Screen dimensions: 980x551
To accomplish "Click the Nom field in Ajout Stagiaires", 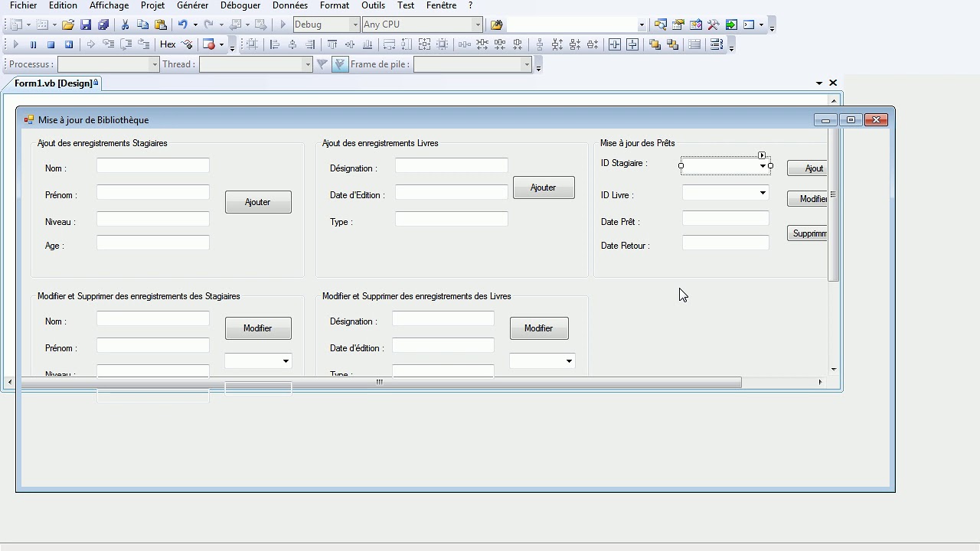I will pyautogui.click(x=153, y=165).
